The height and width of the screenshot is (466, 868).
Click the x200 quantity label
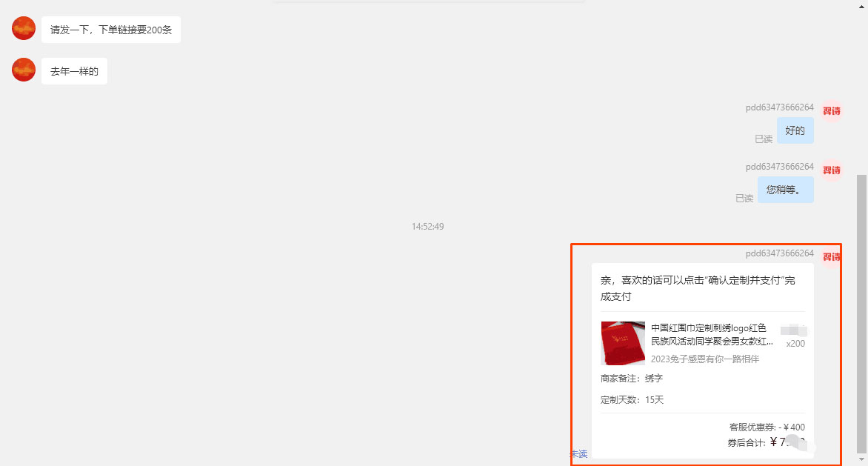click(x=794, y=343)
